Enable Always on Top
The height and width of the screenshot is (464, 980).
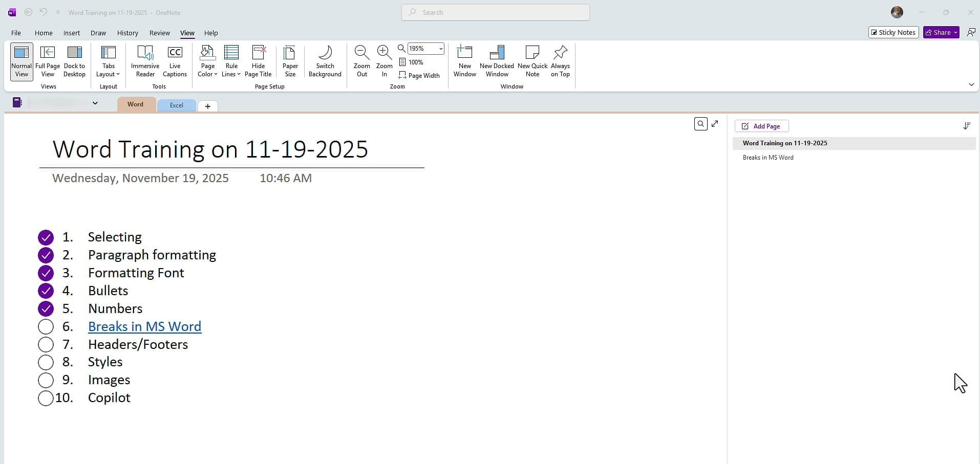pyautogui.click(x=560, y=60)
